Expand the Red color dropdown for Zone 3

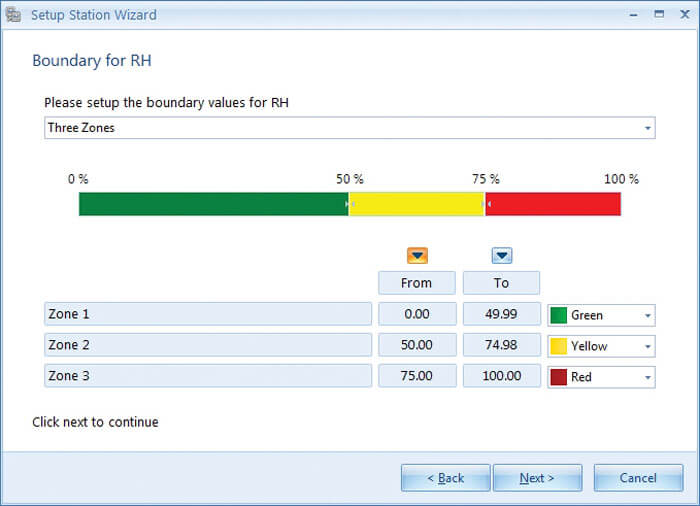[x=648, y=377]
